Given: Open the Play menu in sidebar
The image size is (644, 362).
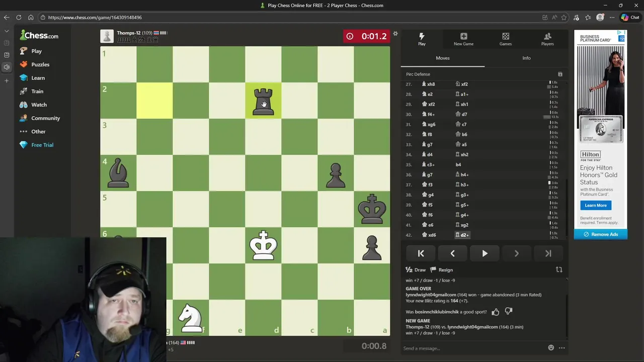Looking at the screenshot, I should [x=30, y=51].
